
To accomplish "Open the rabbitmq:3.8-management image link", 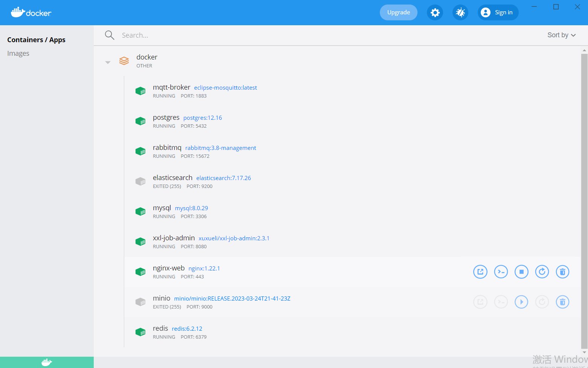I will tap(221, 148).
